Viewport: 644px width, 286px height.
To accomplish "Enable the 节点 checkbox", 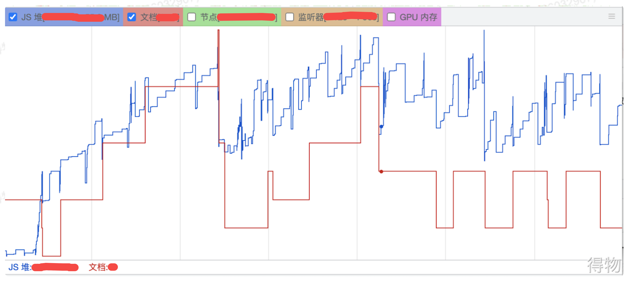I will [191, 17].
